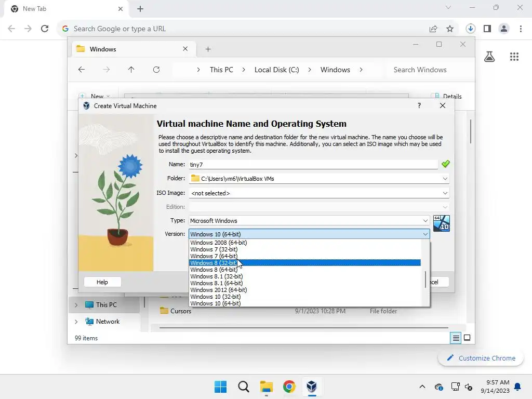Select Windows 10 (64-bit) in the list
Image resolution: width=532 pixels, height=399 pixels.
click(x=304, y=303)
